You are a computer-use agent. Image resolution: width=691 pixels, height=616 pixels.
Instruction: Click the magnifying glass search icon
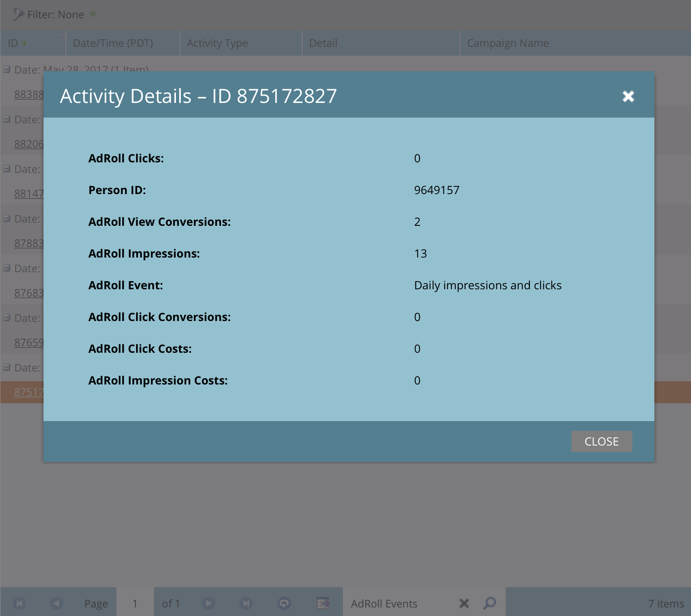489,603
